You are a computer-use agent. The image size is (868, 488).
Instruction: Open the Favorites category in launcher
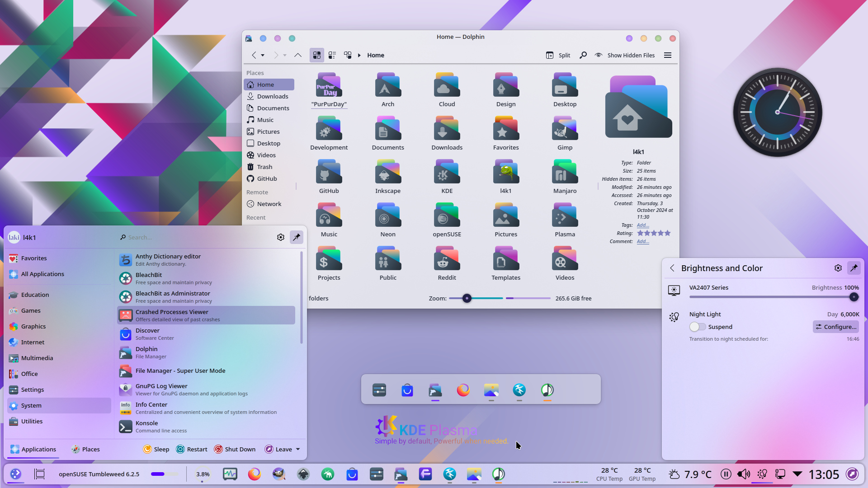click(x=59, y=258)
